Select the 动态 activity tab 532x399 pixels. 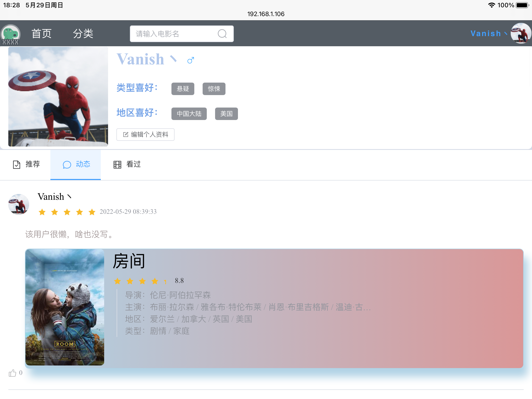point(76,164)
